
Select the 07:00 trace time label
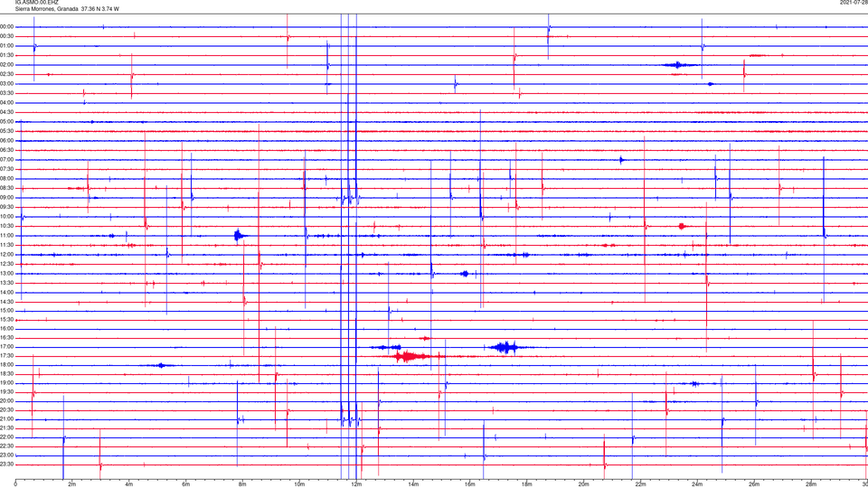tap(7, 159)
